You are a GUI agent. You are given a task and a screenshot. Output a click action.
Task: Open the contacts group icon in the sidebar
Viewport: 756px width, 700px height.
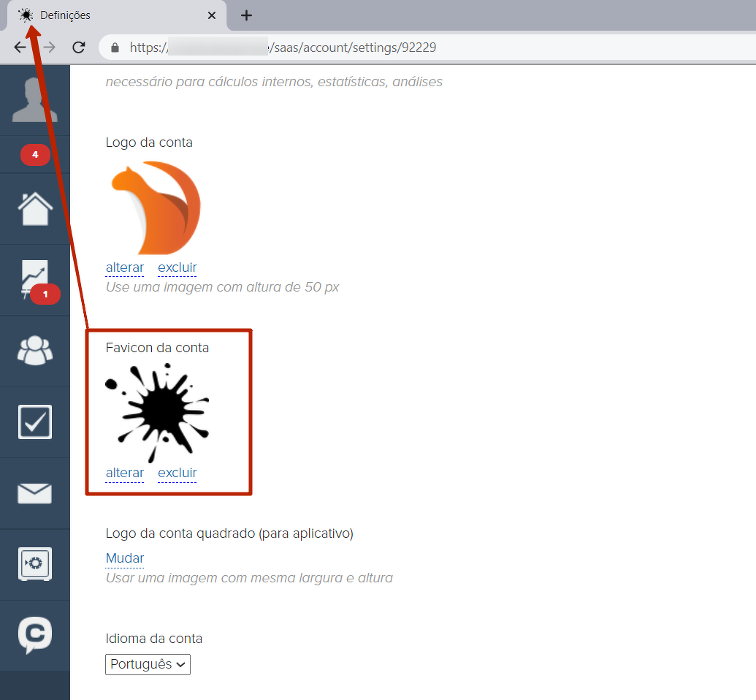coord(34,351)
